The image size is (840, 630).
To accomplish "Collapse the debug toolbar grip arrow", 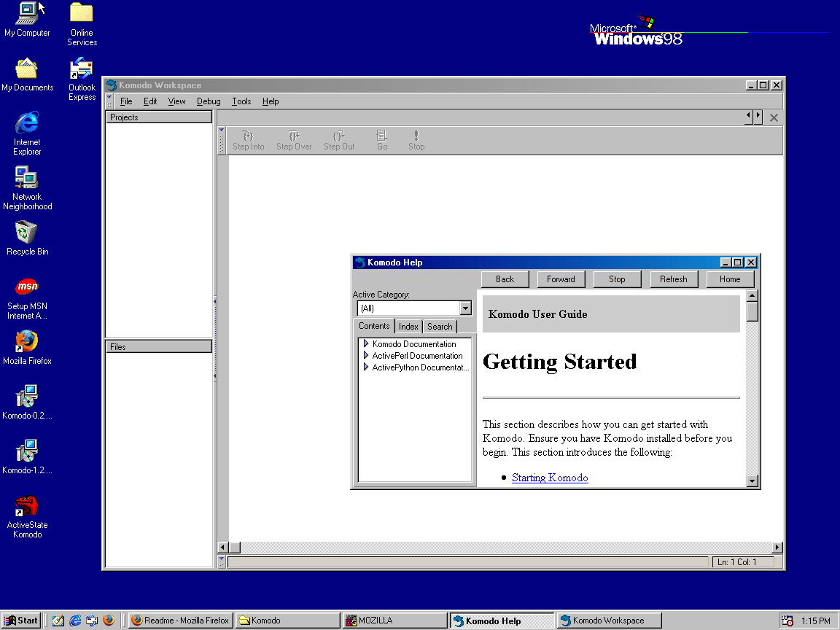I will coord(221,131).
